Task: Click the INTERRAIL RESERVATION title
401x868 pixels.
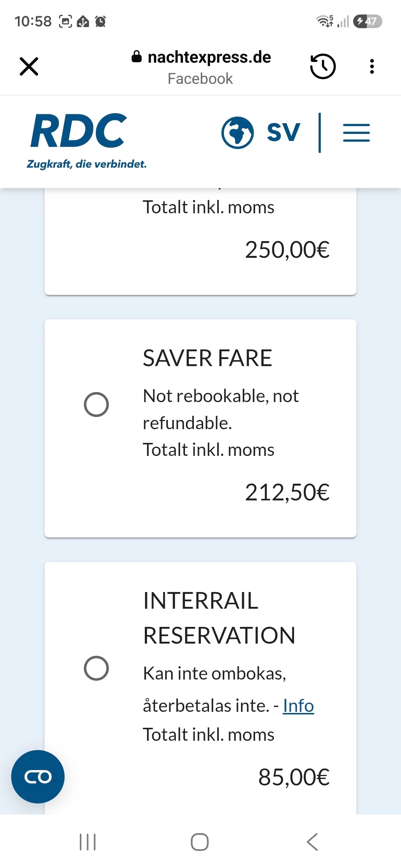Action: coord(219,618)
